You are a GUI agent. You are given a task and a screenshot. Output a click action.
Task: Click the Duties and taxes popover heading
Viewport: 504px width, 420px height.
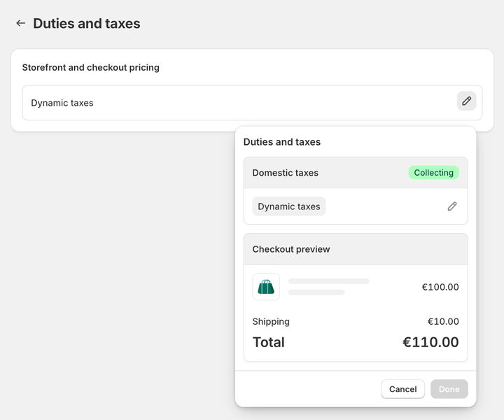(x=282, y=142)
